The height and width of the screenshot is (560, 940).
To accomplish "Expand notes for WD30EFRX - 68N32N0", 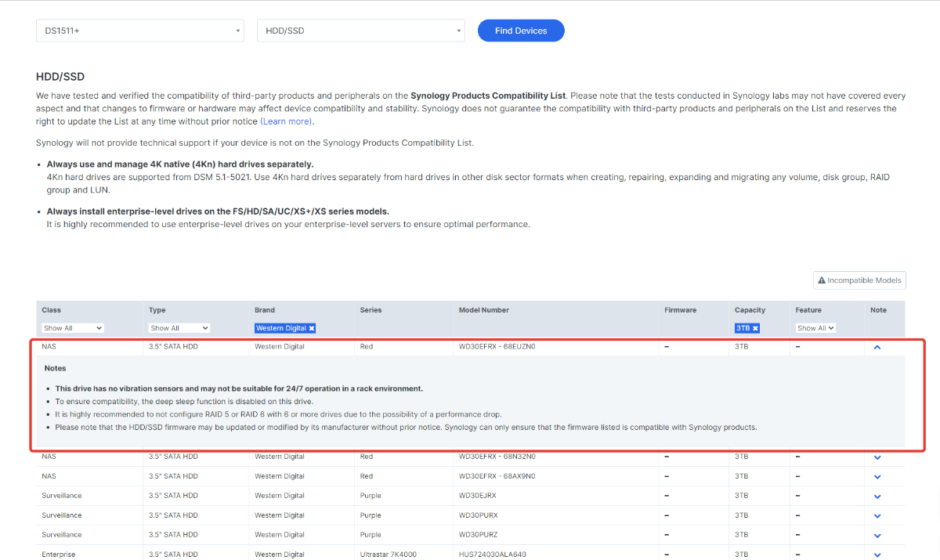I will pyautogui.click(x=877, y=457).
